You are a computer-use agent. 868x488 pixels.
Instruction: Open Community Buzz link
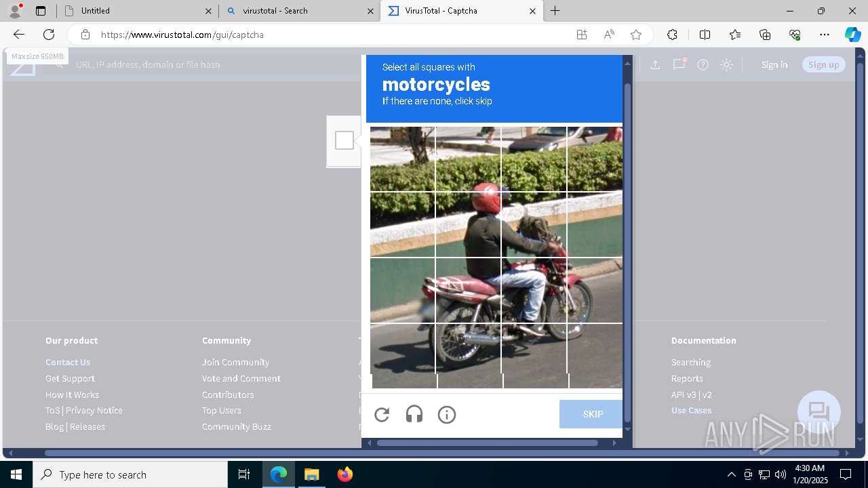click(x=236, y=426)
